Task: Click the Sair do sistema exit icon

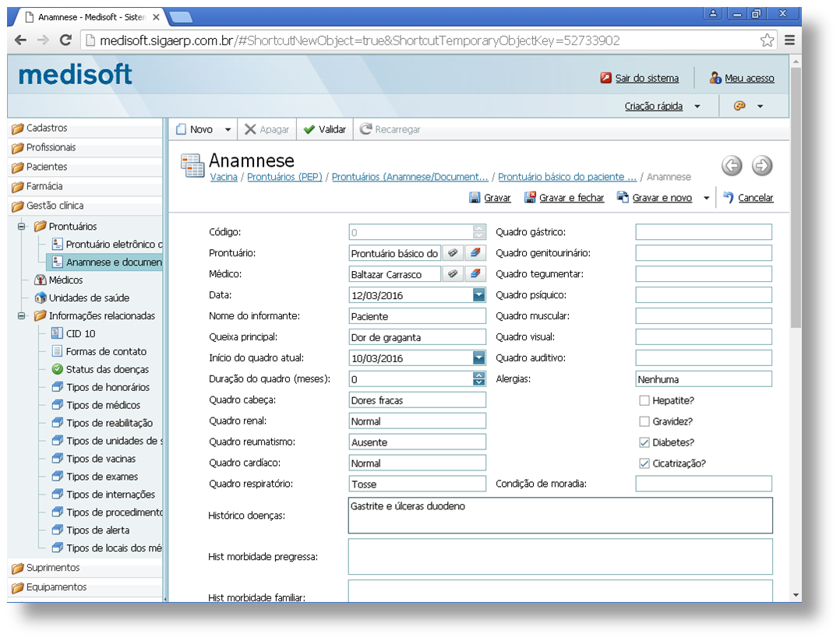Action: [606, 78]
